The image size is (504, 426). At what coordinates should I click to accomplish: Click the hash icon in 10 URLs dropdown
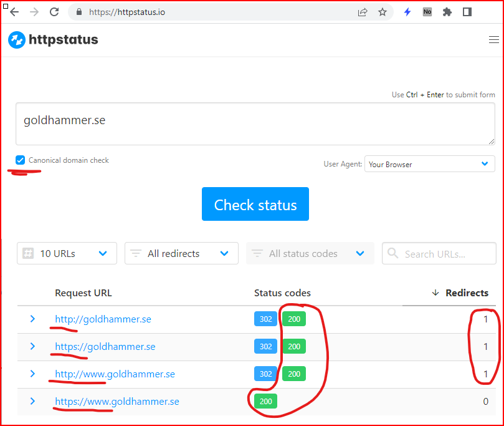pos(28,253)
